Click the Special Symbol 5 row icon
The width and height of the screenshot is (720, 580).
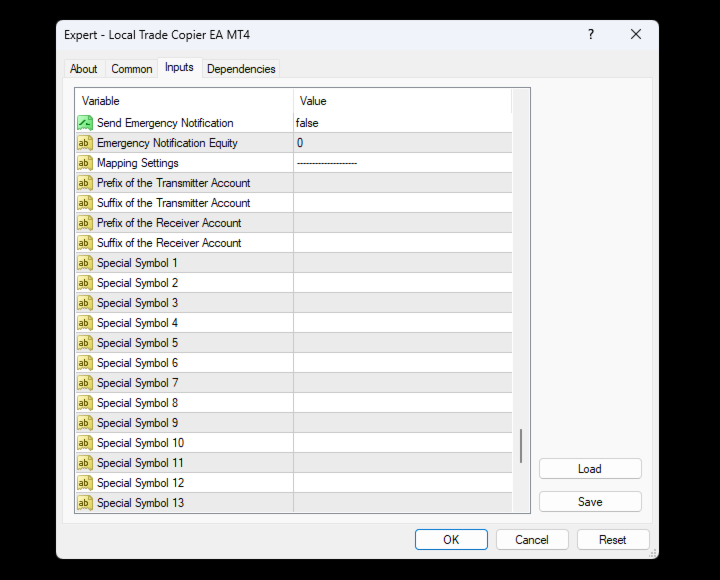pyautogui.click(x=85, y=343)
